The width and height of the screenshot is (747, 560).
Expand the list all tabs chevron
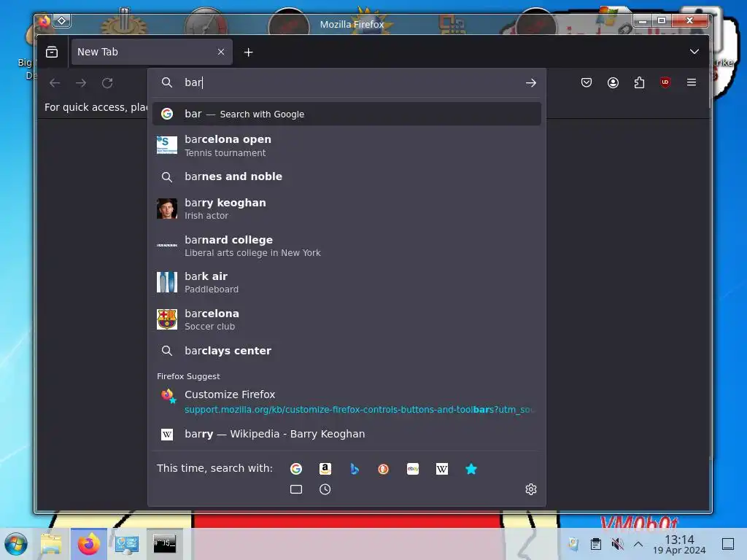click(x=694, y=52)
